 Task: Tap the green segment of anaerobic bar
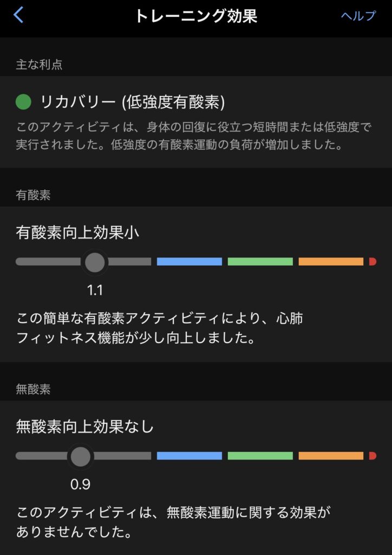pos(260,456)
